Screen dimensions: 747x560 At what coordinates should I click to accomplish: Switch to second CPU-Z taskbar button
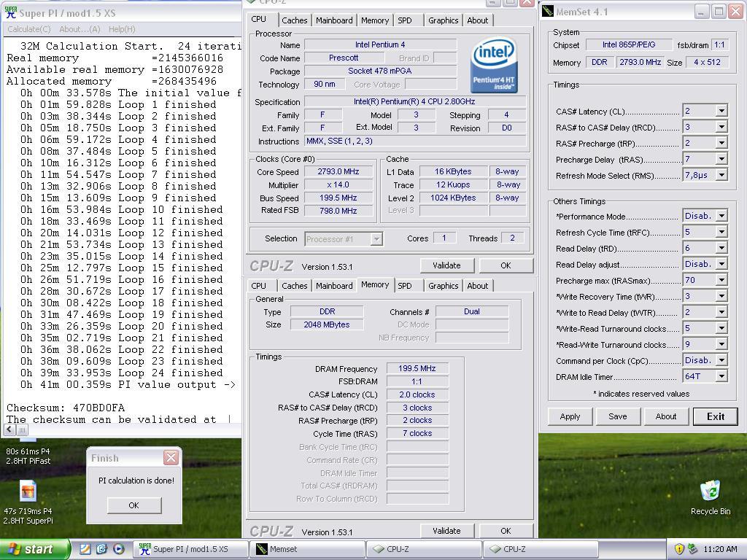[x=541, y=549]
